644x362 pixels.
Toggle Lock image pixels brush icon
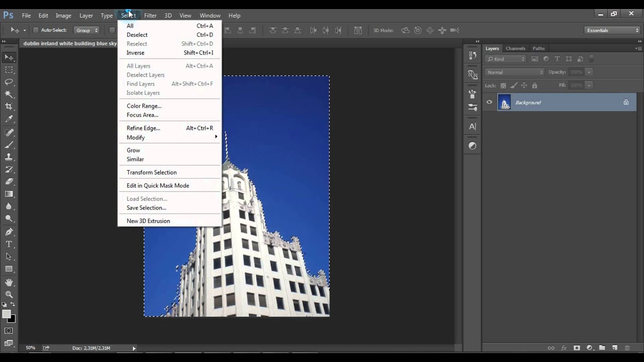(514, 85)
